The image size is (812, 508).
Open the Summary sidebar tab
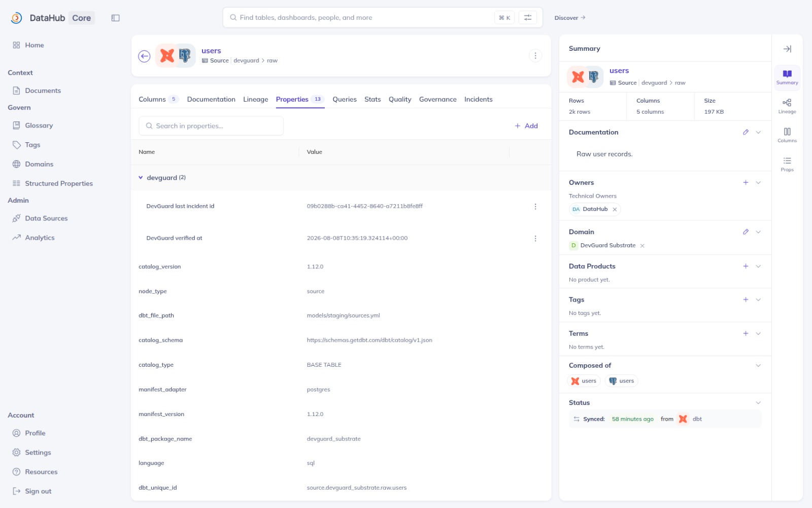coord(787,77)
